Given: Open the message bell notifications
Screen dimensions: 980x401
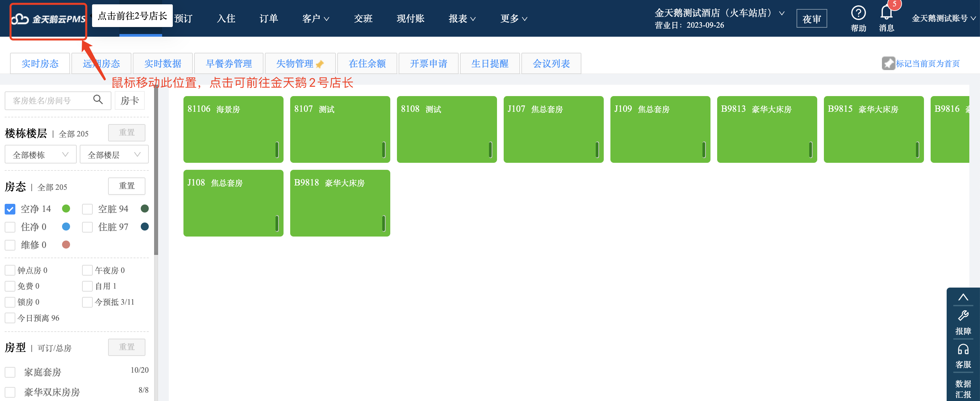Looking at the screenshot, I should point(886,13).
